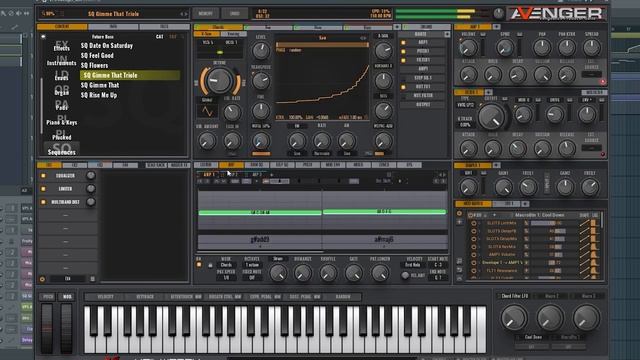Click the AMP Pan knob
Viewport: 640px width, 360px height.
[x=542, y=48]
